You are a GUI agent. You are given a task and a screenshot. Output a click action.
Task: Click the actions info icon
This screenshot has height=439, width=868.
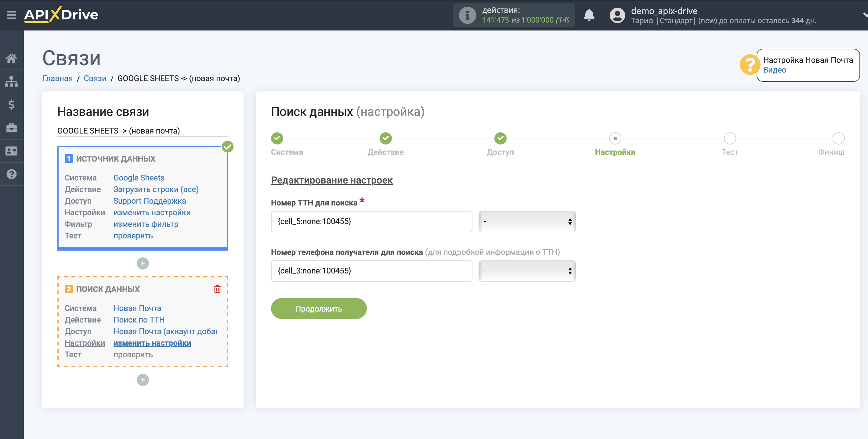(467, 15)
